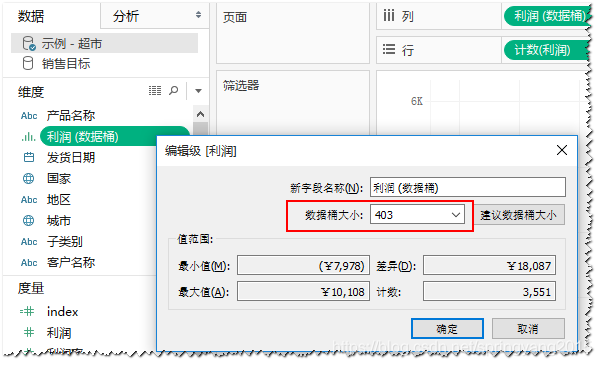The width and height of the screenshot is (602, 366).
Task: Select the 子类别 dimension
Action: [64, 242]
